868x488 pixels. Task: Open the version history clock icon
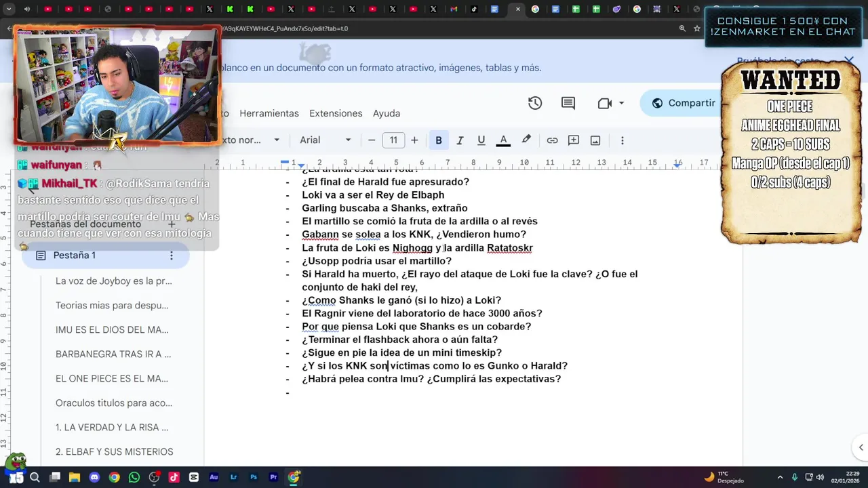pos(535,103)
